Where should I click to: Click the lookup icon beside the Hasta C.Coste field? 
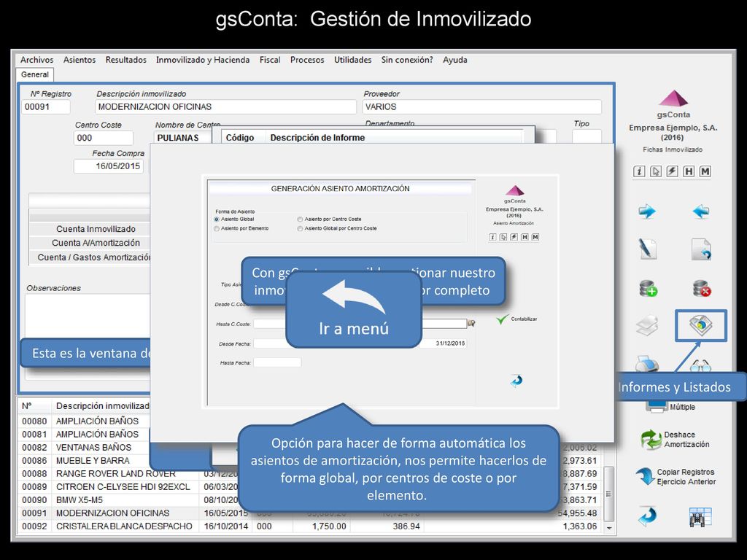click(472, 323)
